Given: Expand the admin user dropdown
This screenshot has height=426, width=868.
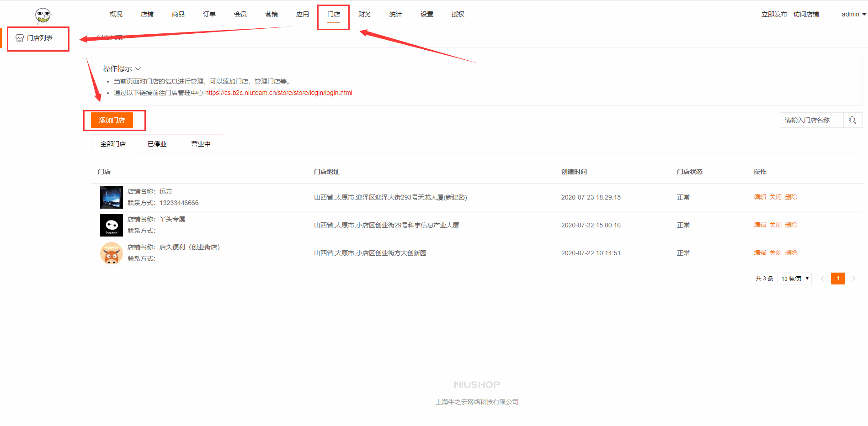Looking at the screenshot, I should pos(854,14).
